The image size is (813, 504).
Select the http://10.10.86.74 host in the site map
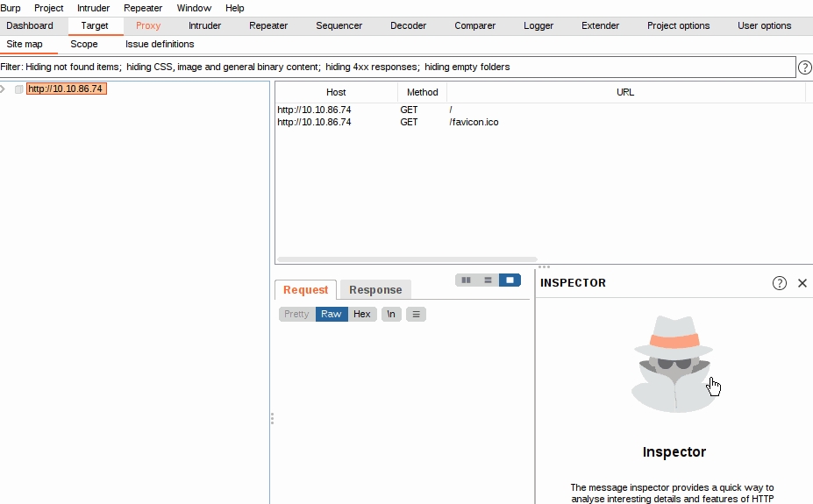pyautogui.click(x=66, y=89)
